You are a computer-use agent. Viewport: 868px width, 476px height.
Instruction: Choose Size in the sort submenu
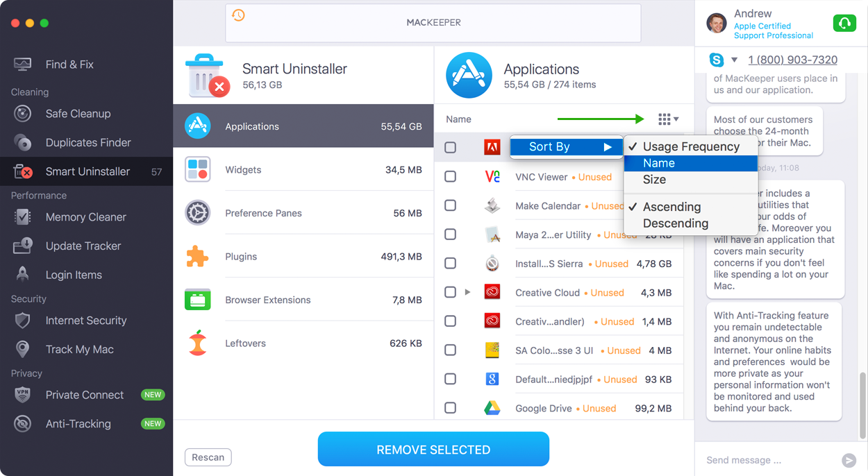tap(691, 179)
